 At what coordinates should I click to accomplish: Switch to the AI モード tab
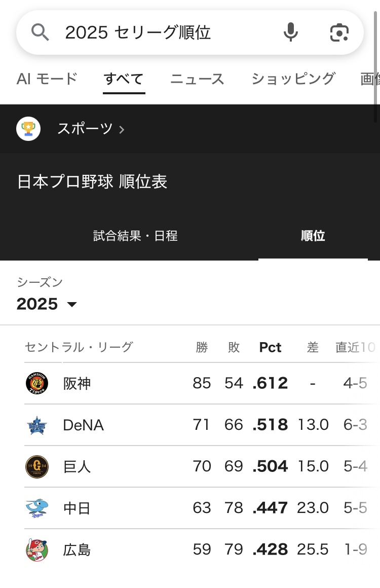[47, 79]
